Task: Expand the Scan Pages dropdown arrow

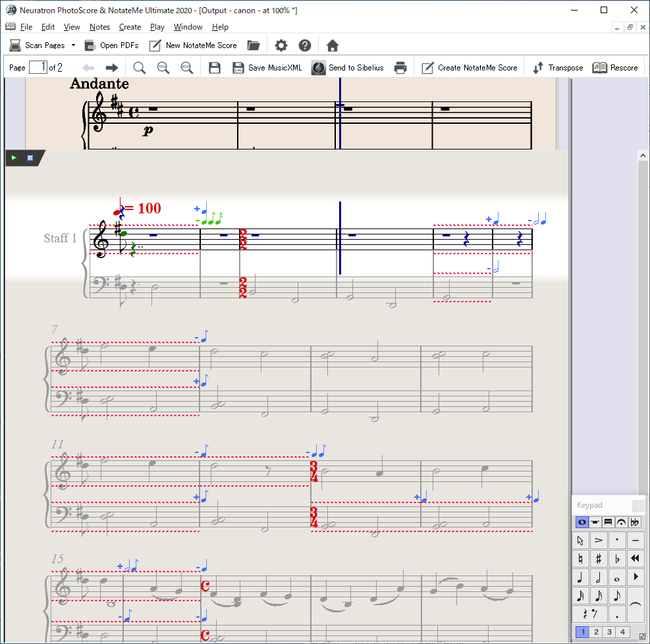Action: [73, 45]
